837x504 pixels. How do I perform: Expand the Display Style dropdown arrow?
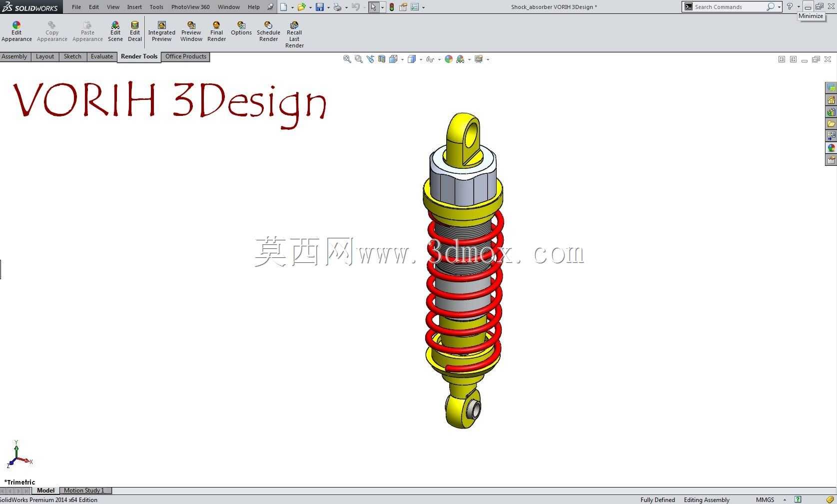pyautogui.click(x=421, y=59)
